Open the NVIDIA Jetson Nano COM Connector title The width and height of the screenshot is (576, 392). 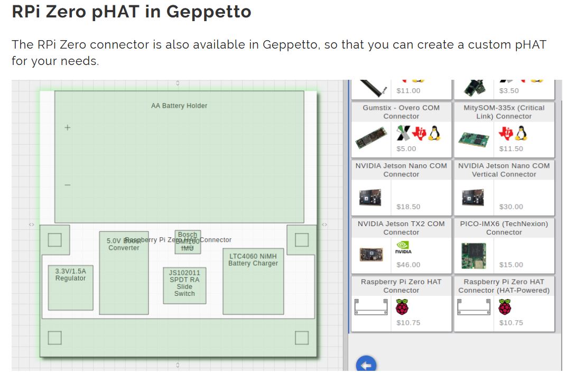[x=401, y=170]
